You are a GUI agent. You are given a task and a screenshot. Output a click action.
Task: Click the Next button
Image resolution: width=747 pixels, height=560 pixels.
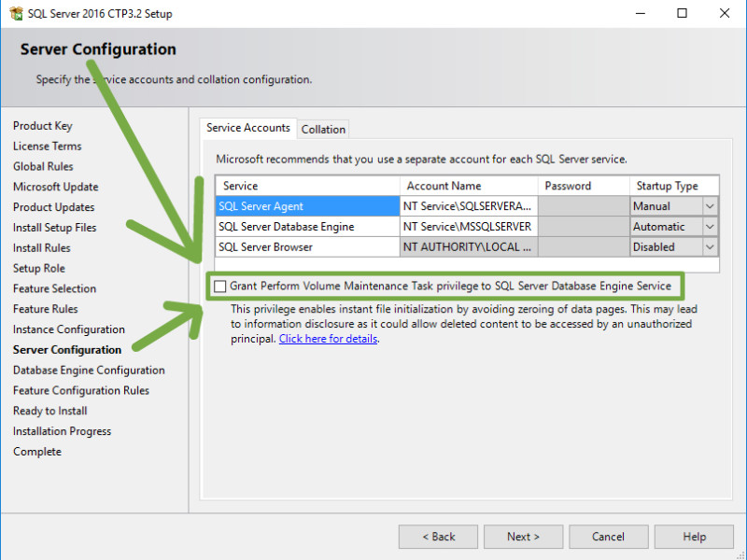point(523,537)
